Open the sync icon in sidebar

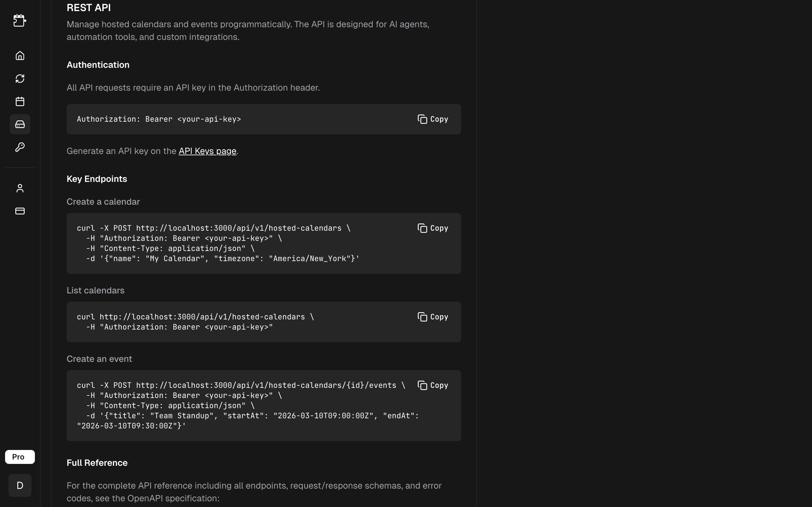point(20,79)
